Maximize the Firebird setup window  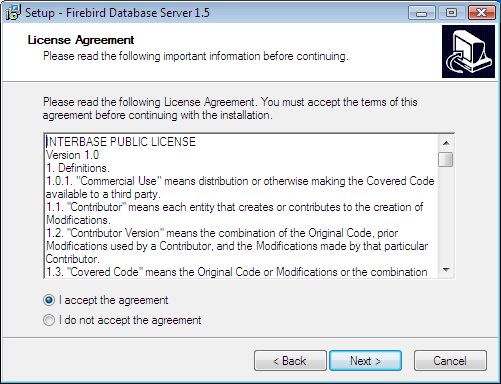(x=452, y=13)
